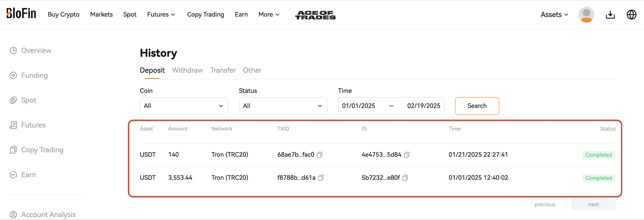Image resolution: width=644 pixels, height=220 pixels.
Task: Open Earn in top navigation
Action: point(241,14)
